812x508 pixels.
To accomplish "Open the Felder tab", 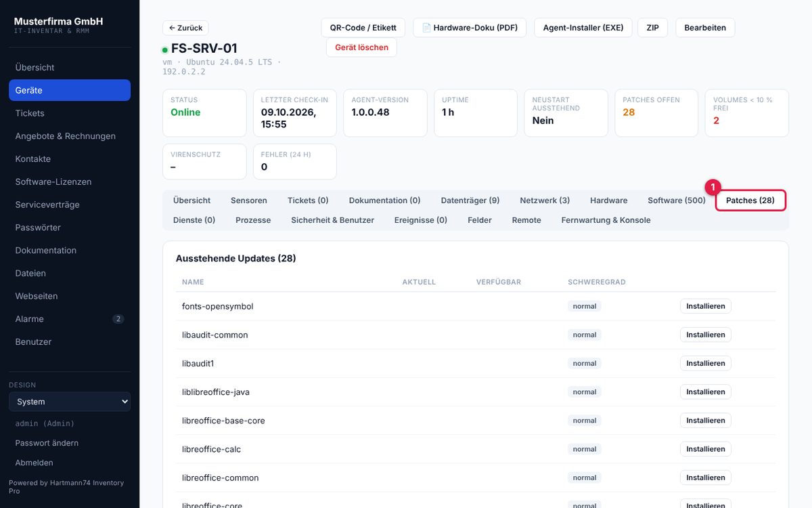I will click(480, 220).
